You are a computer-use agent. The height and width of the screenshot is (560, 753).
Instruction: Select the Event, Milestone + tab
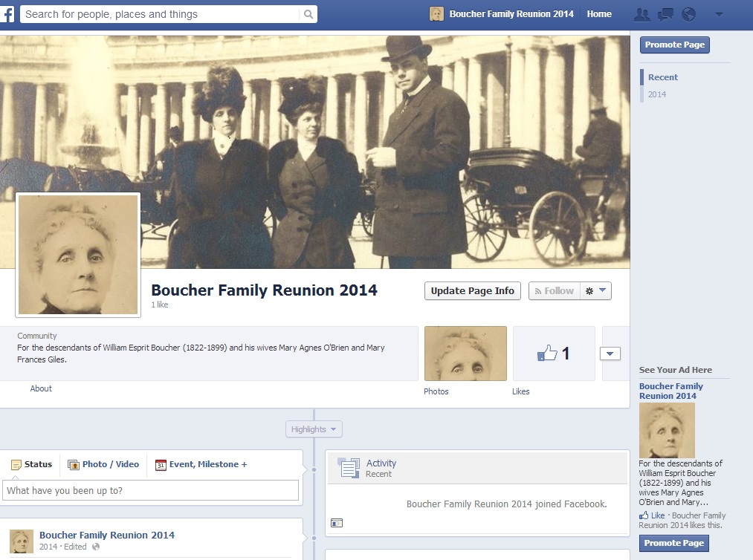coord(201,464)
